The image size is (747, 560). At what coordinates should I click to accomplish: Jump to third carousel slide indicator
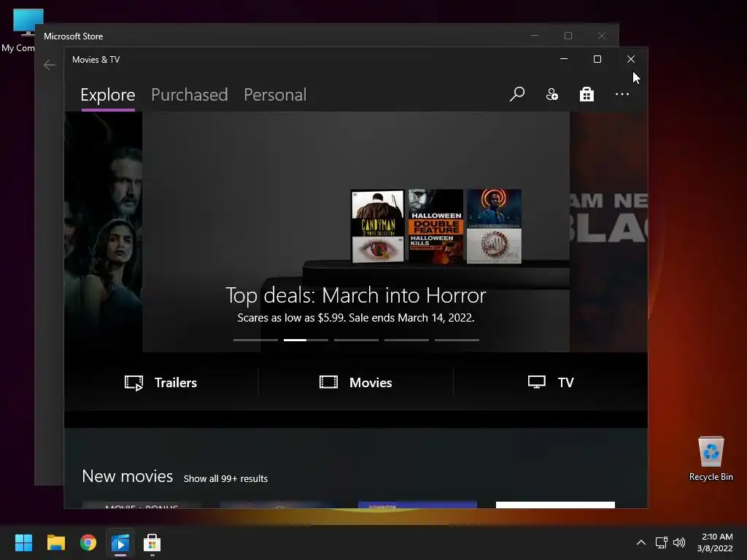click(356, 340)
